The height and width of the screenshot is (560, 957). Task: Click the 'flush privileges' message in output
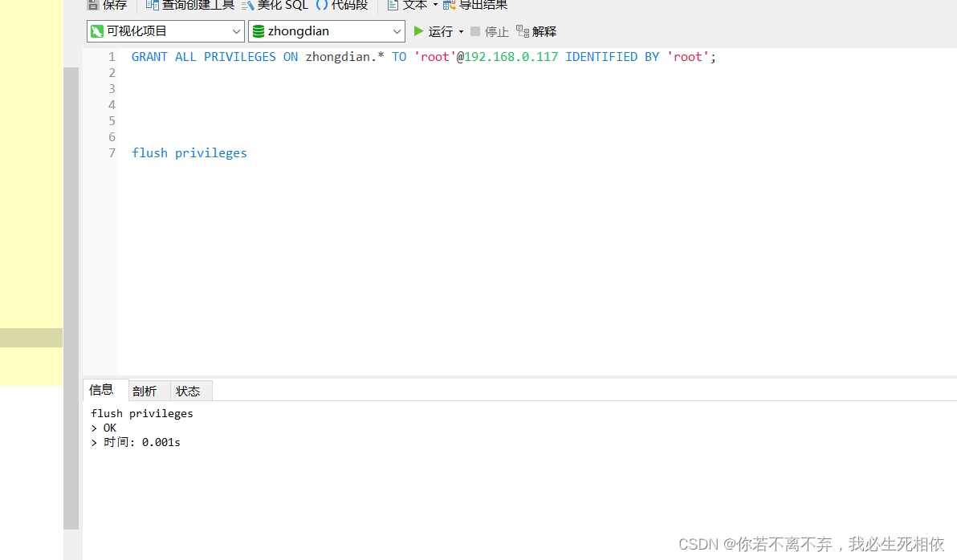[141, 414]
